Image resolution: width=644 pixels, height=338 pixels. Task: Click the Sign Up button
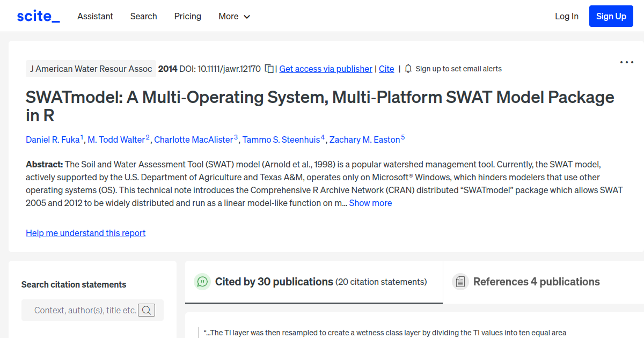611,16
